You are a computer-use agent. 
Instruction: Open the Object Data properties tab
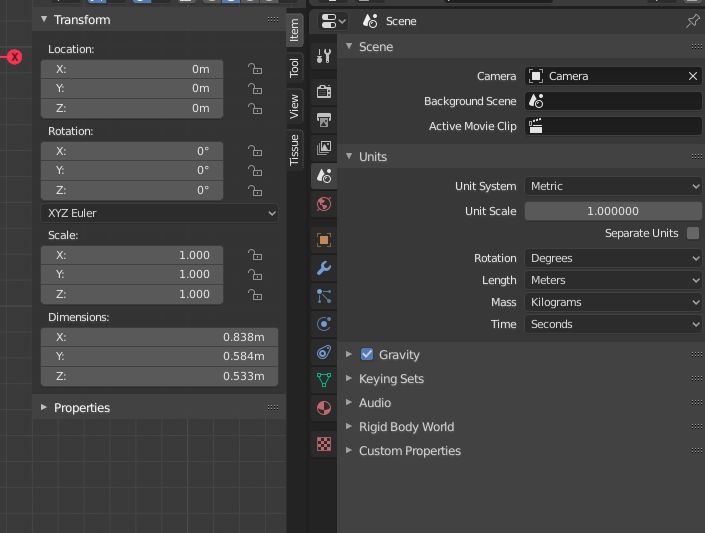pyautogui.click(x=324, y=380)
